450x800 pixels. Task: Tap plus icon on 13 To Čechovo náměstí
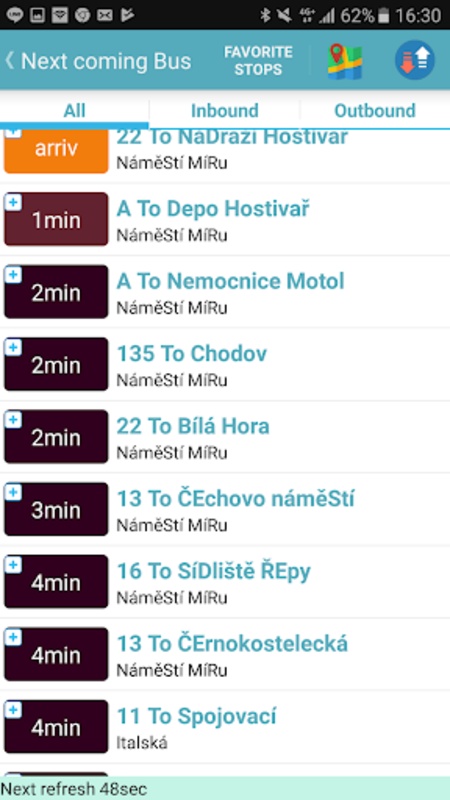(x=13, y=492)
